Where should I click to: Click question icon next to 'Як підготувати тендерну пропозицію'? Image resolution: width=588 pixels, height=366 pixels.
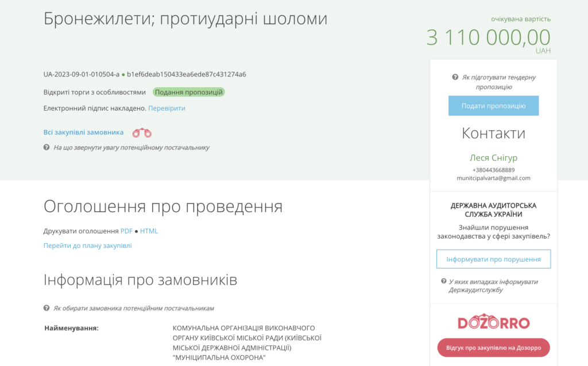click(x=455, y=77)
